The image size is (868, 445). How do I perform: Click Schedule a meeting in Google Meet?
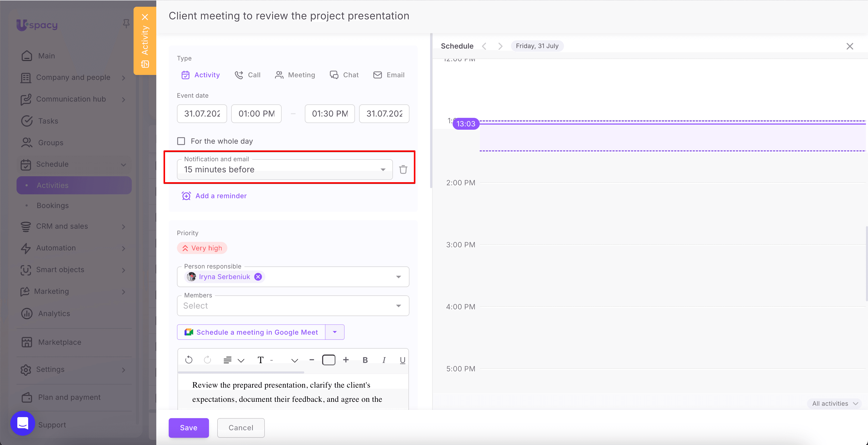pyautogui.click(x=251, y=332)
